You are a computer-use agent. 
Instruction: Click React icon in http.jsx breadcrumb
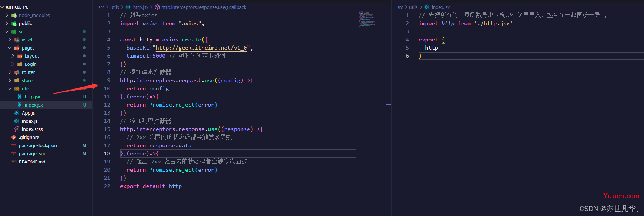128,7
